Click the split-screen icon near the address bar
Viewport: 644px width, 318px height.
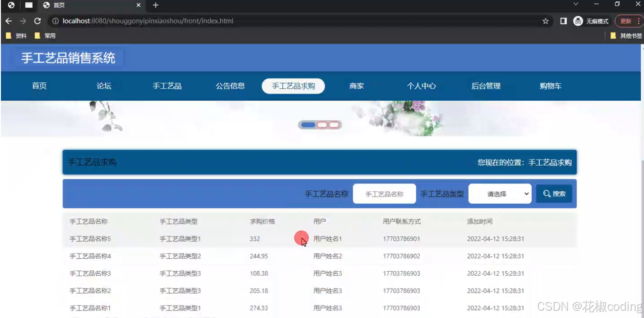[x=563, y=21]
